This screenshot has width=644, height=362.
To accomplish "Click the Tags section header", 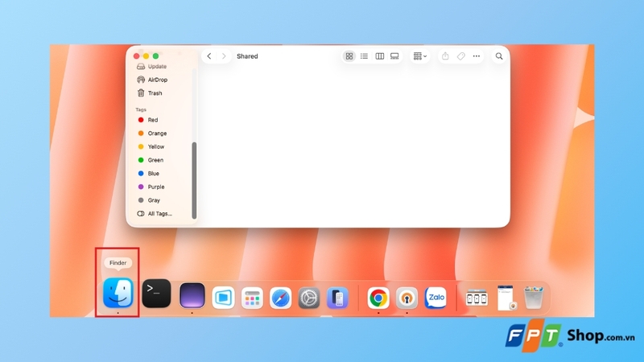I will pos(141,109).
